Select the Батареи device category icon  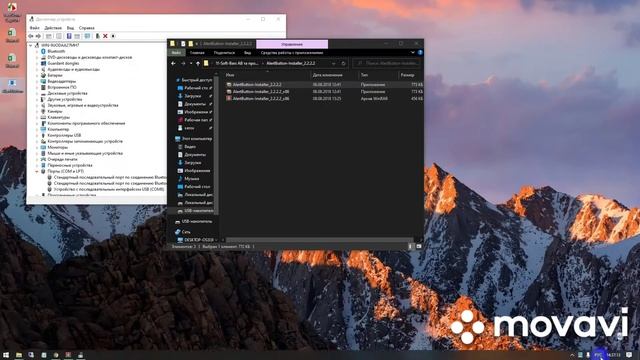[x=43, y=76]
